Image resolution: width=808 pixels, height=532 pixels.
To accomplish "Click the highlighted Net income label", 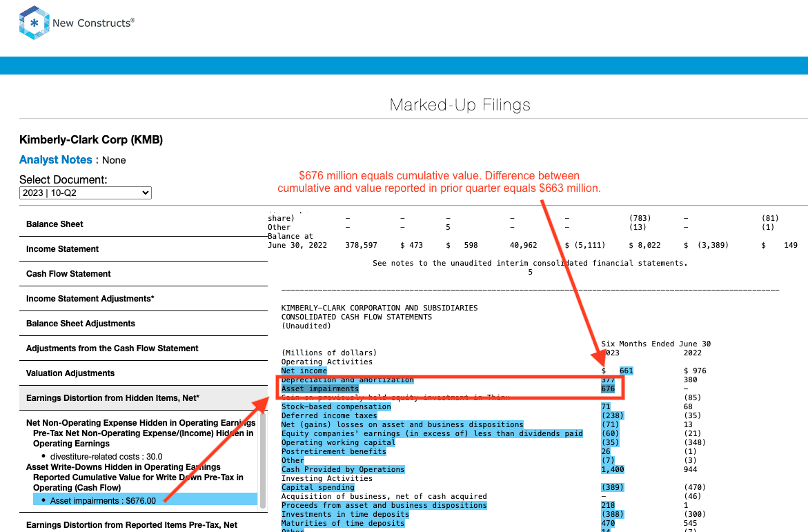I will coord(304,371).
